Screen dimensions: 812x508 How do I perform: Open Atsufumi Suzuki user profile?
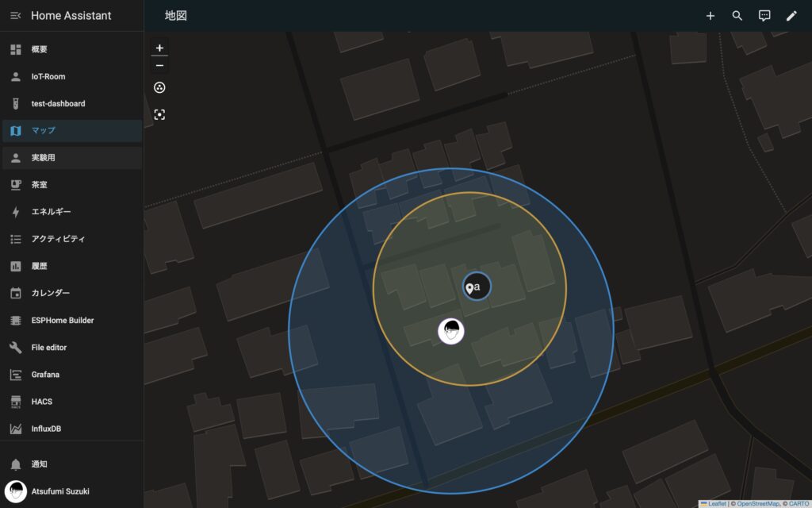tap(59, 491)
